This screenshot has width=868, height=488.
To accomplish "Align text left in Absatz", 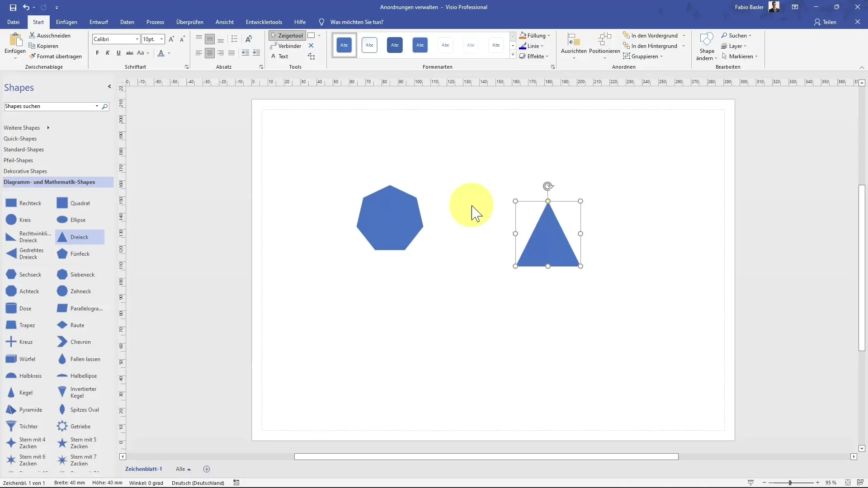I will [199, 53].
